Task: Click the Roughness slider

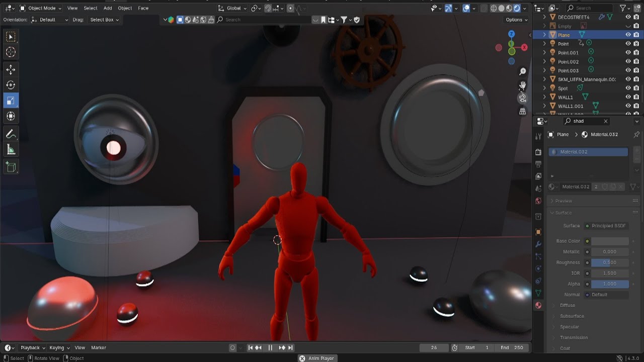Action: click(x=610, y=262)
